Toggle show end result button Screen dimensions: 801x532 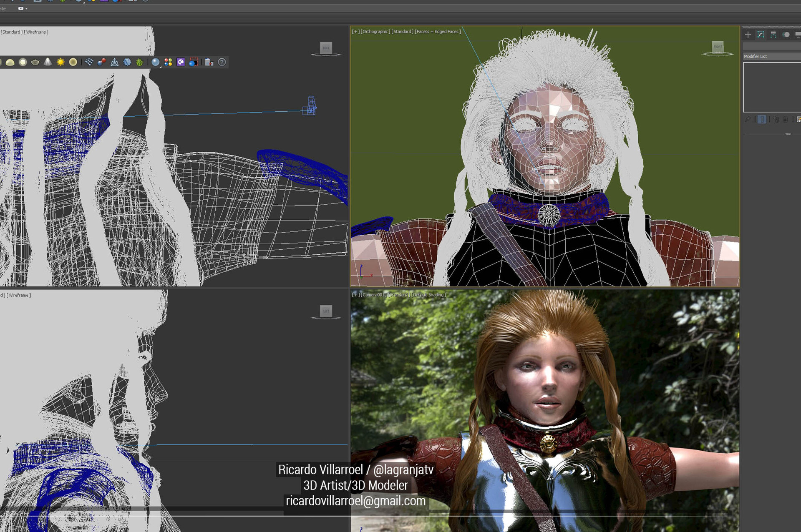pyautogui.click(x=762, y=120)
